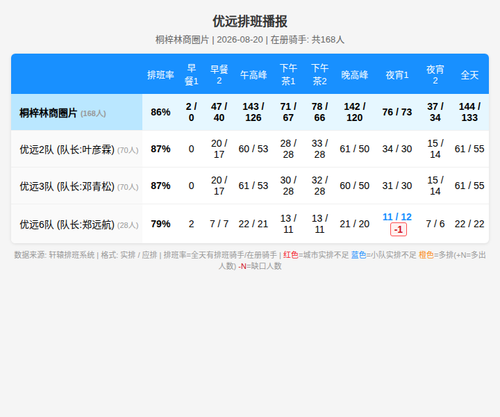Image resolution: width=500 pixels, height=417 pixels.
Task: Click 76 / 73 in the summary row
Action: pyautogui.click(x=397, y=112)
